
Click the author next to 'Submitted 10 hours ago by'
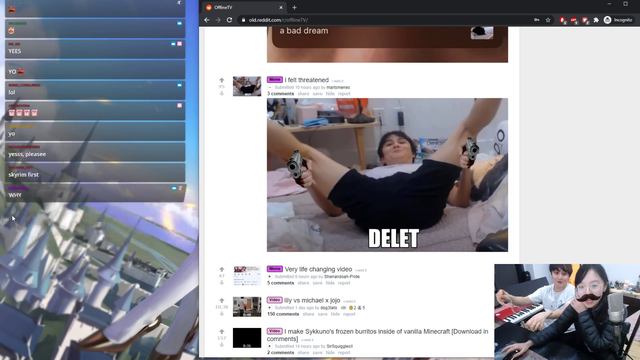click(x=338, y=87)
